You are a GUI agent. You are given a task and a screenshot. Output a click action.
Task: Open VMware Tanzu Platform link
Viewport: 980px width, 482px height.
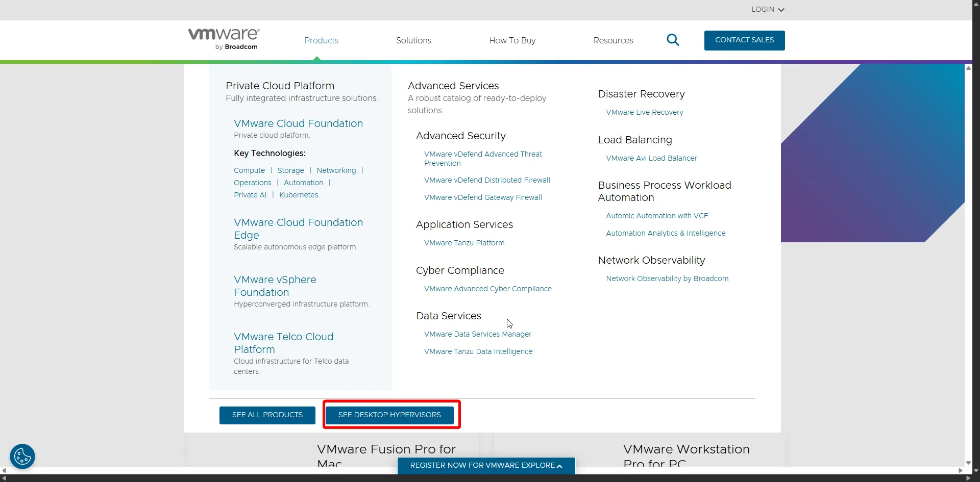[x=464, y=243]
